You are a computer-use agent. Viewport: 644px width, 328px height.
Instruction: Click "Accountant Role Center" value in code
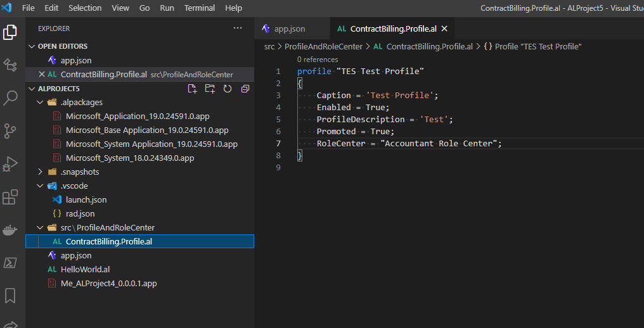click(439, 143)
